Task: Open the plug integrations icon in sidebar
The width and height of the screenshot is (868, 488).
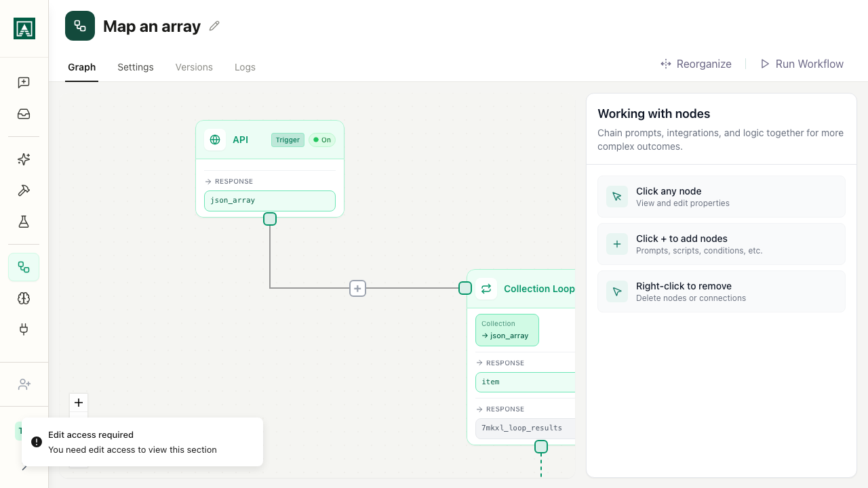Action: click(x=24, y=329)
